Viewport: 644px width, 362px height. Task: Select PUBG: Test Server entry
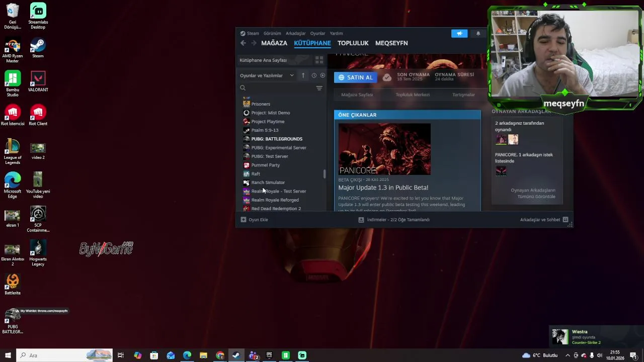click(x=270, y=156)
